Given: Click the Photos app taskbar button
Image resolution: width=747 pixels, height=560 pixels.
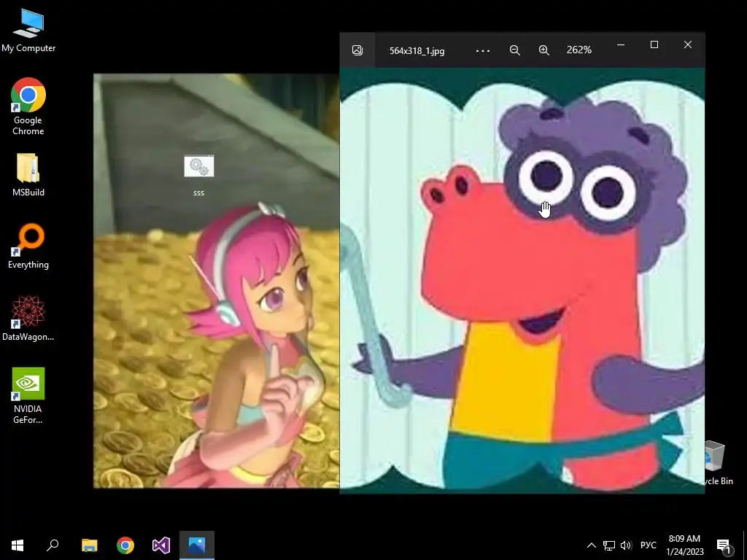Looking at the screenshot, I should tap(197, 545).
